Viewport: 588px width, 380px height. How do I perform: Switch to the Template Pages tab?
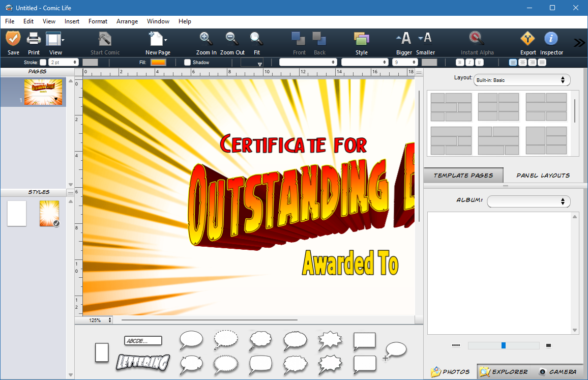(463, 175)
